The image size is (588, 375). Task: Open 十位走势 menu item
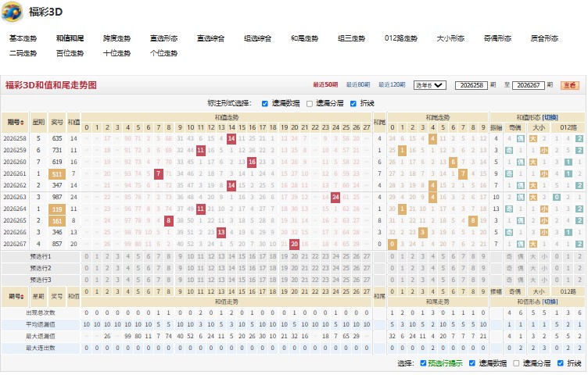117,53
